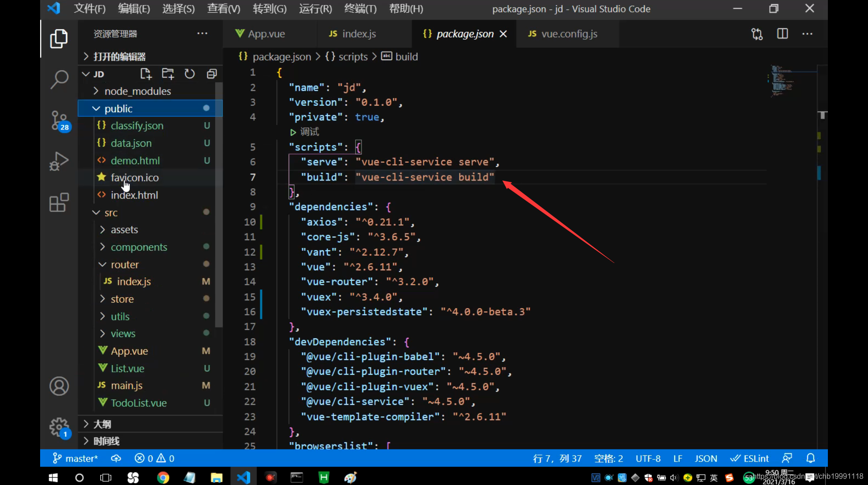Open changes compare icon in editor toolbar
Image resolution: width=868 pixels, height=485 pixels.
tap(757, 34)
